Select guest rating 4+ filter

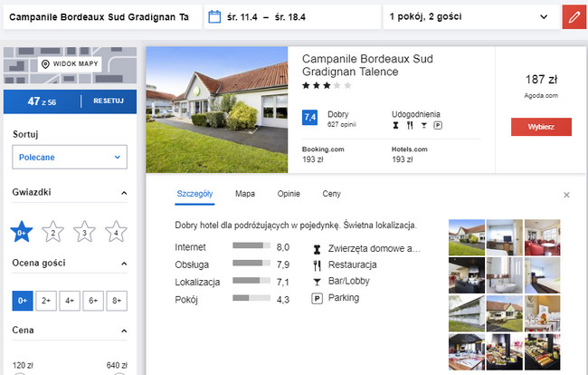point(70,301)
